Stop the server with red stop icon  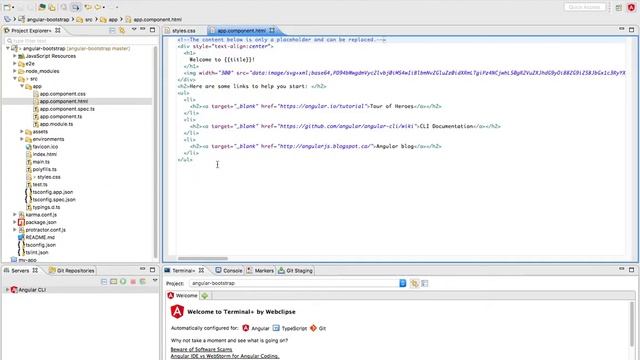133,281
